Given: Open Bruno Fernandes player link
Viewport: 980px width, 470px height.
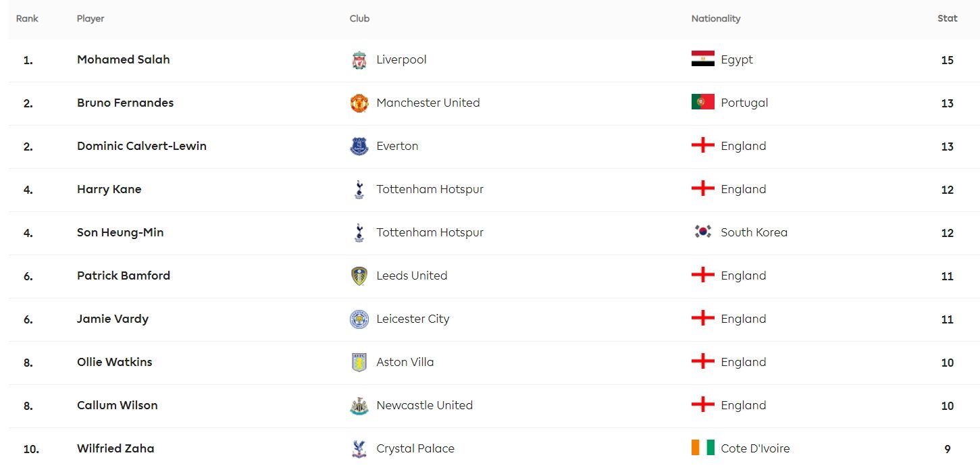Looking at the screenshot, I should tap(125, 103).
